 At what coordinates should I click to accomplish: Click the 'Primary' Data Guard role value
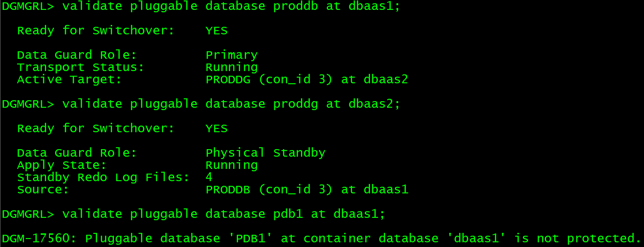point(232,56)
